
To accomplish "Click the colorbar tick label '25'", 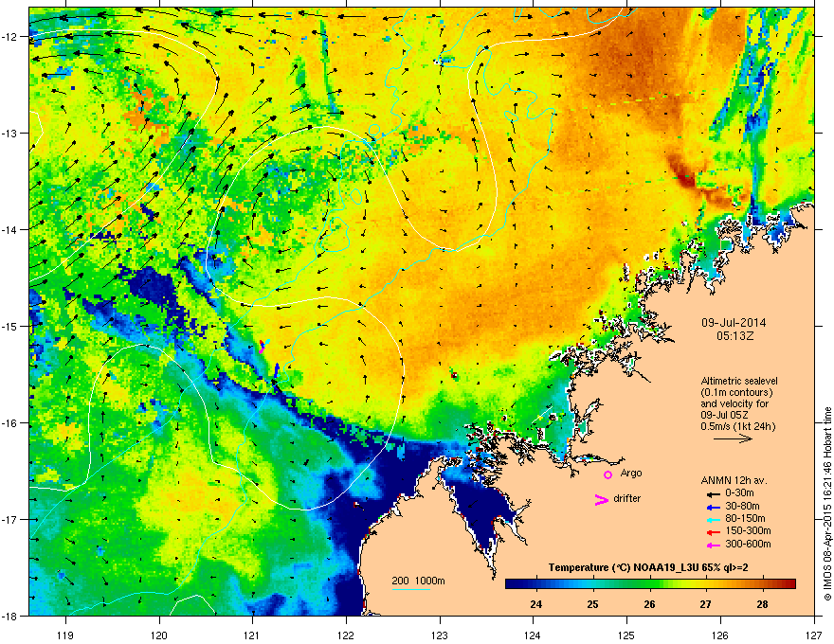I will click(592, 604).
